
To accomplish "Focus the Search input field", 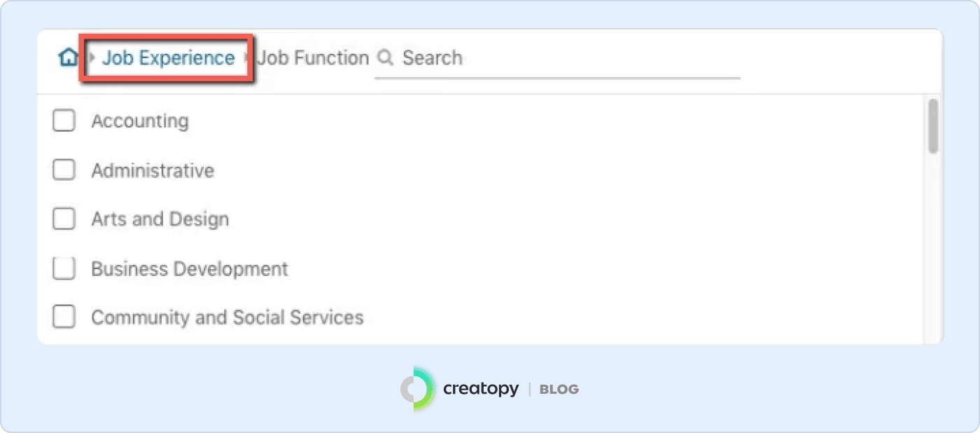I will (567, 57).
